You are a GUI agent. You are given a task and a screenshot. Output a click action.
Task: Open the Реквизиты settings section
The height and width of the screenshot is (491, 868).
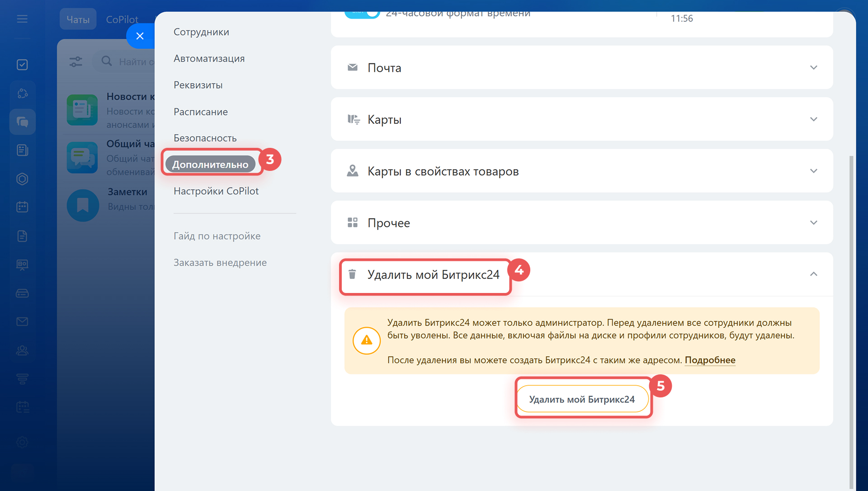[198, 85]
